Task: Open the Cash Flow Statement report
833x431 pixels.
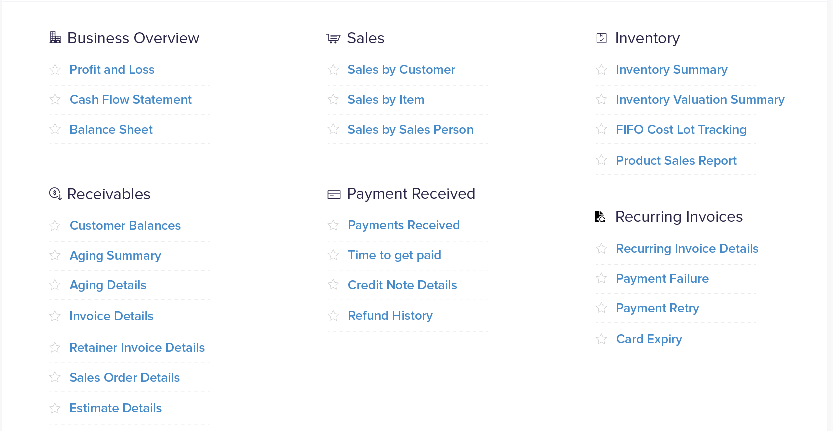Action: (130, 100)
